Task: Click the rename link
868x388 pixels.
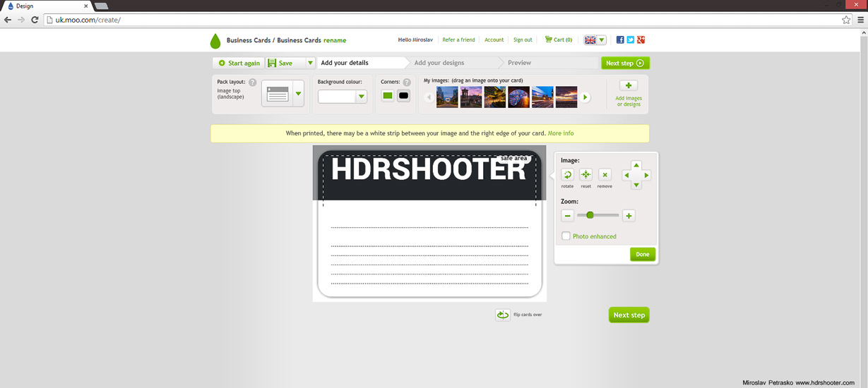Action: click(335, 40)
